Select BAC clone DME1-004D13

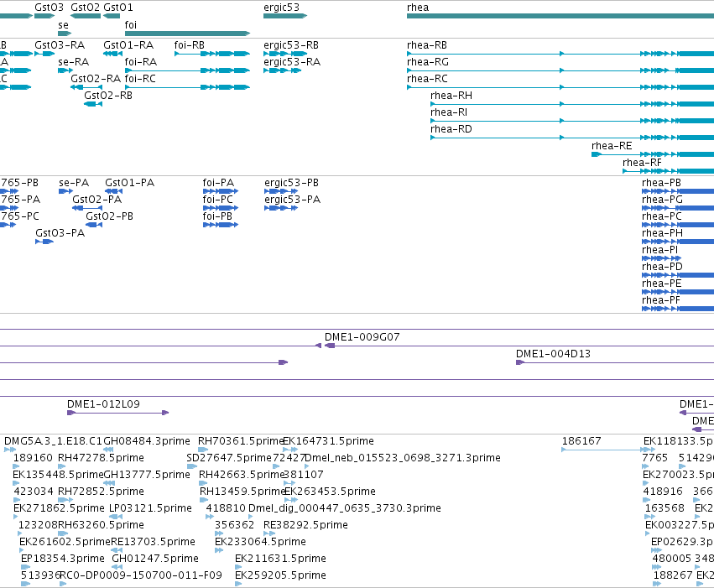(x=553, y=354)
